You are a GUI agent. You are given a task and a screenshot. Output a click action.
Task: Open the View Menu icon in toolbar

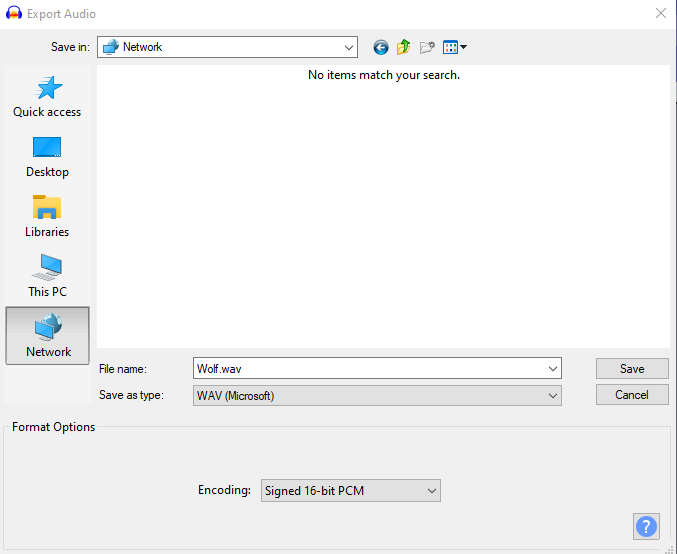(454, 47)
